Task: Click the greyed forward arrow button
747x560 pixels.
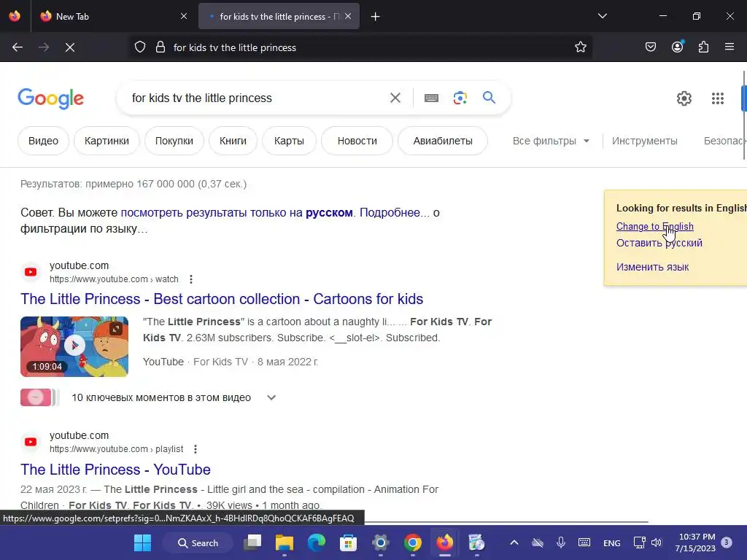Action: coord(43,47)
